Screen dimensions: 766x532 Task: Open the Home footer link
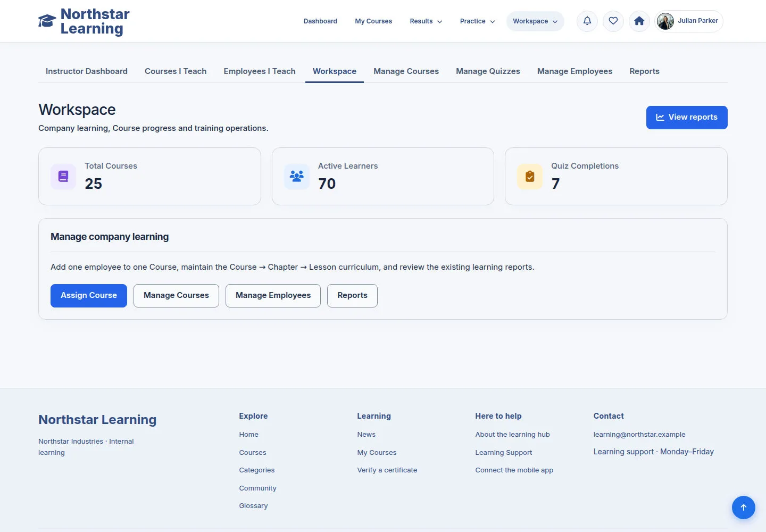point(249,435)
